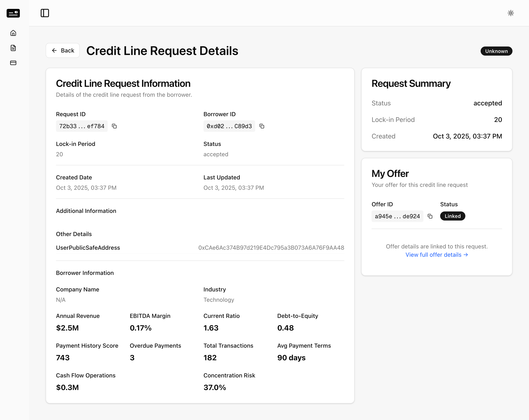Click the Current Ratio 1.63 value
Screen dimensions: 529x420
click(211, 328)
